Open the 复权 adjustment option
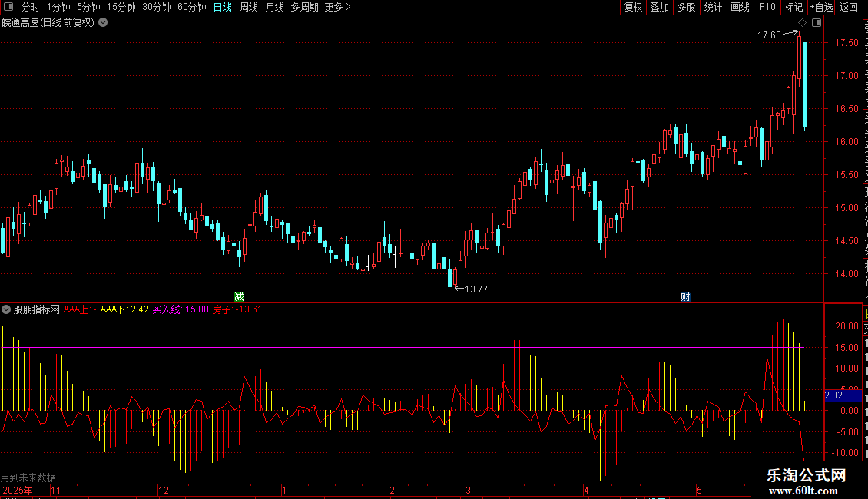This screenshot has width=868, height=499. click(x=633, y=7)
